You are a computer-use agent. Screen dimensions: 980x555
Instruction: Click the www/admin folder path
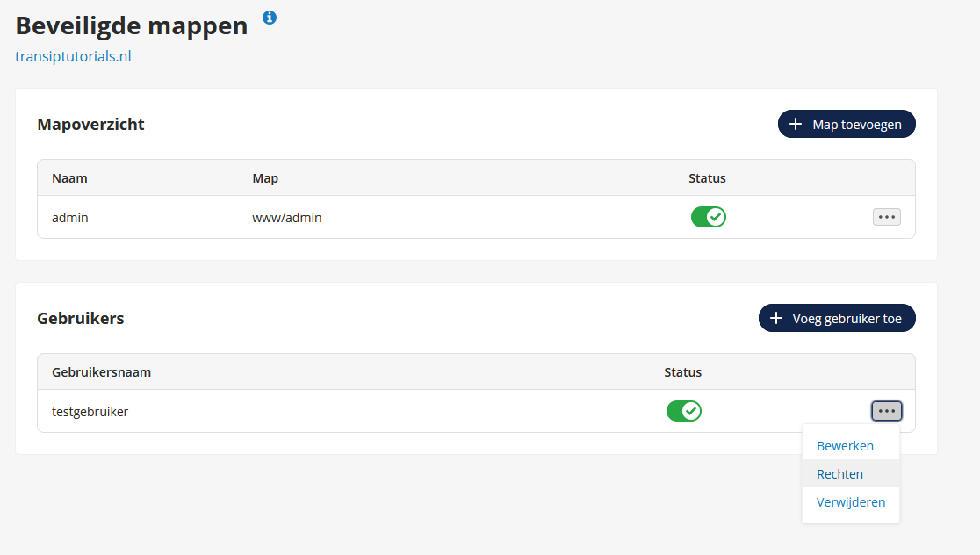tap(287, 218)
